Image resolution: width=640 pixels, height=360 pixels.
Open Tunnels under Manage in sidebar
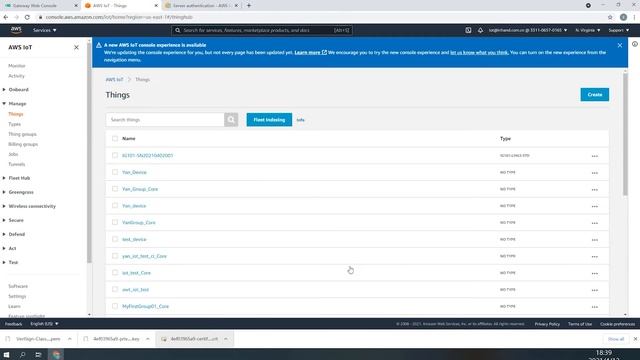[17, 164]
